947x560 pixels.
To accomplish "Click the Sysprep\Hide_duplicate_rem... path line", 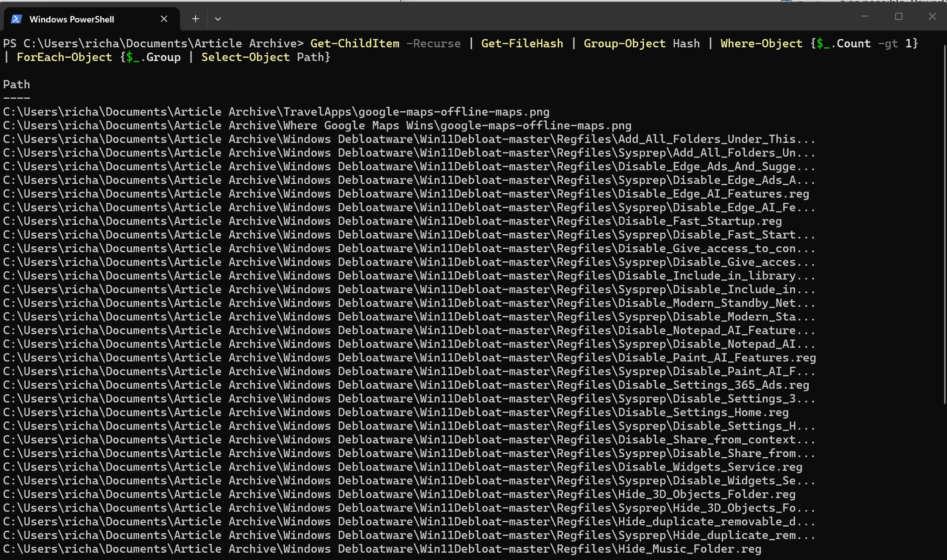I will (409, 535).
